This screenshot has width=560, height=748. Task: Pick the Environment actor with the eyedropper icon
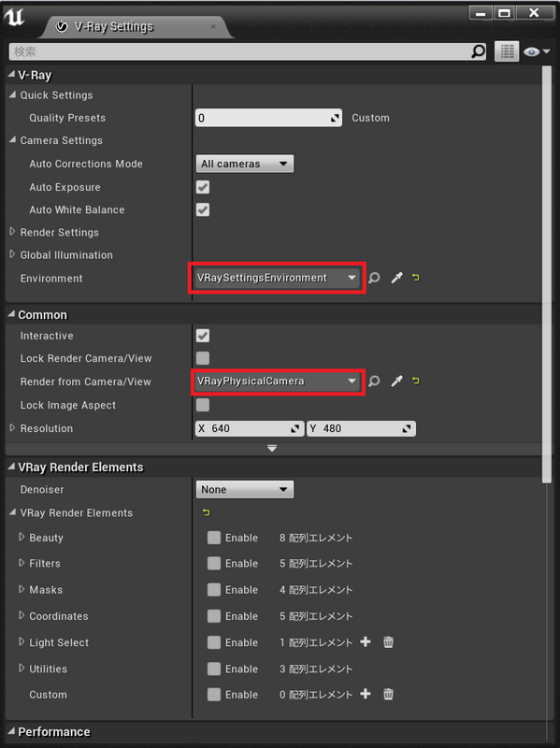coord(397,278)
